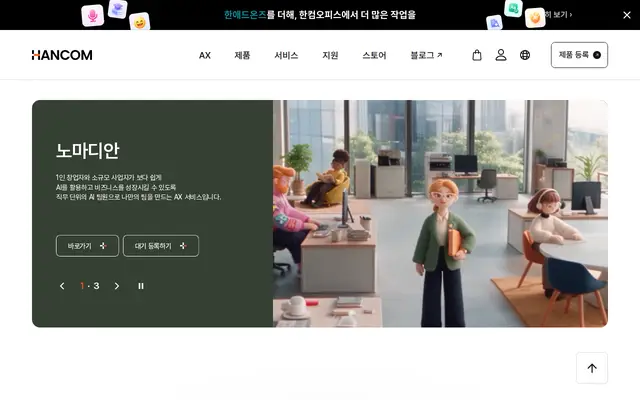Open the shopping bag cart icon
Image resolution: width=640 pixels, height=400 pixels.
point(477,55)
